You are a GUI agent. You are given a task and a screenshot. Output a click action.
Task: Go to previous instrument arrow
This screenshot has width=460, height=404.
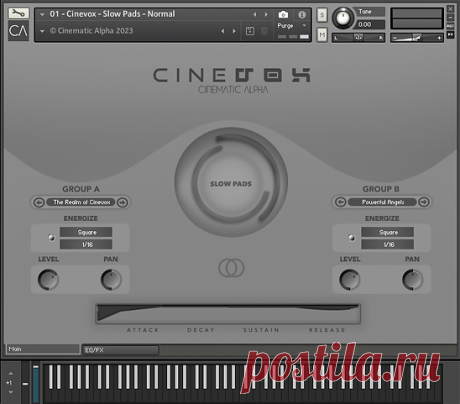tap(255, 14)
